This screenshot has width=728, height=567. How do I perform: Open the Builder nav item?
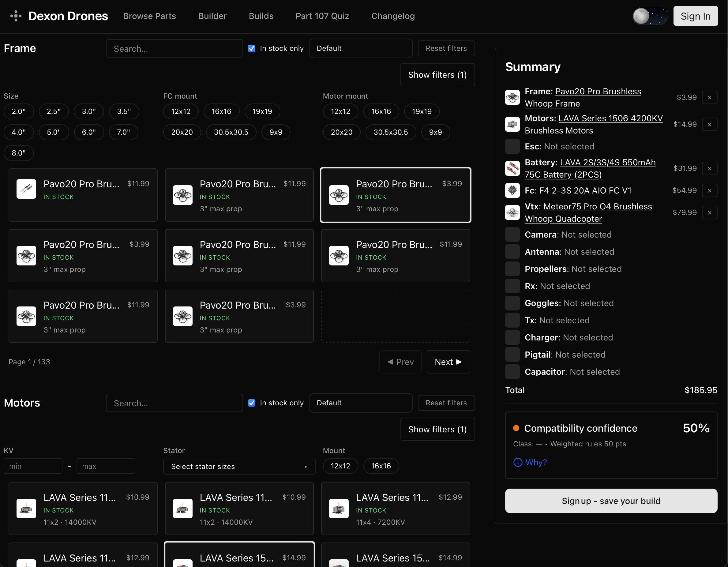tap(212, 16)
